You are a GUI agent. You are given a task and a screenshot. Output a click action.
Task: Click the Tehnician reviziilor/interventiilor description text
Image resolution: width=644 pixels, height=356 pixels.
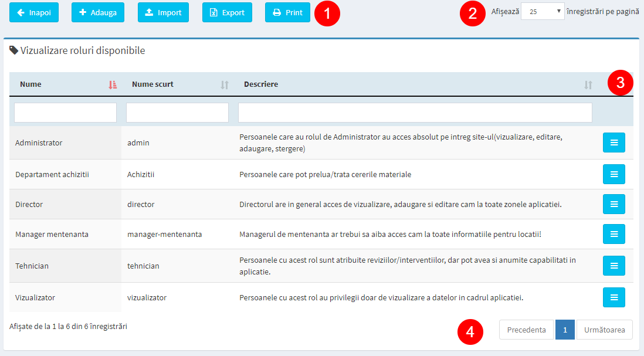pos(408,266)
